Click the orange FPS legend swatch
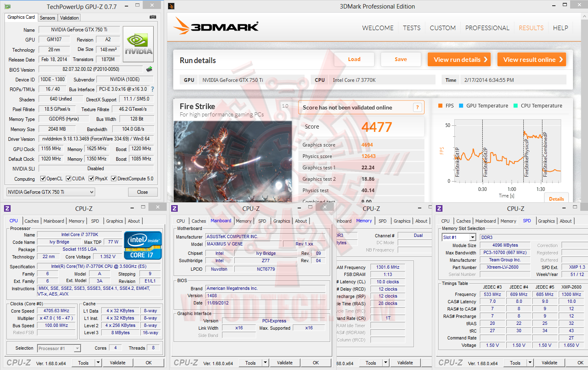588x370 pixels. (x=440, y=105)
